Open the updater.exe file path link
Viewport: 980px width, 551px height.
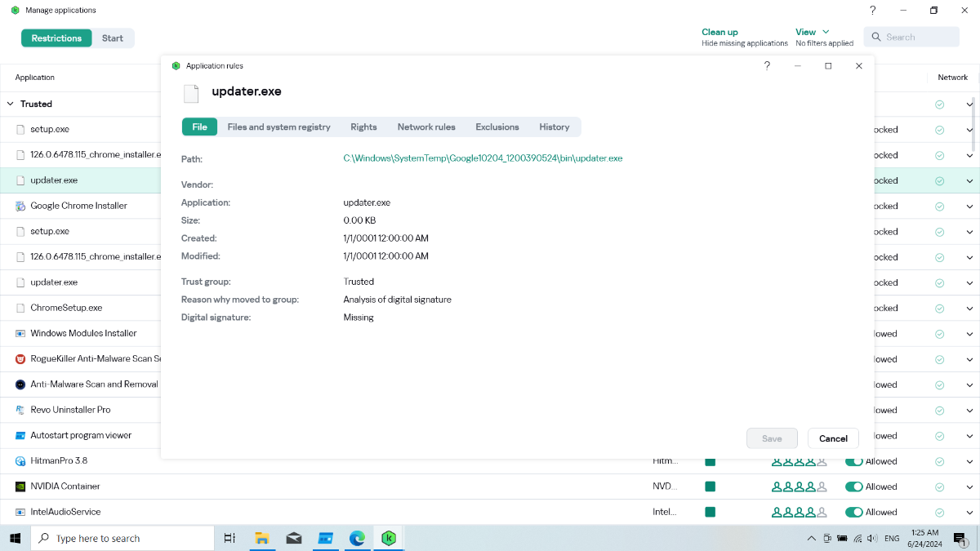pyautogui.click(x=483, y=158)
